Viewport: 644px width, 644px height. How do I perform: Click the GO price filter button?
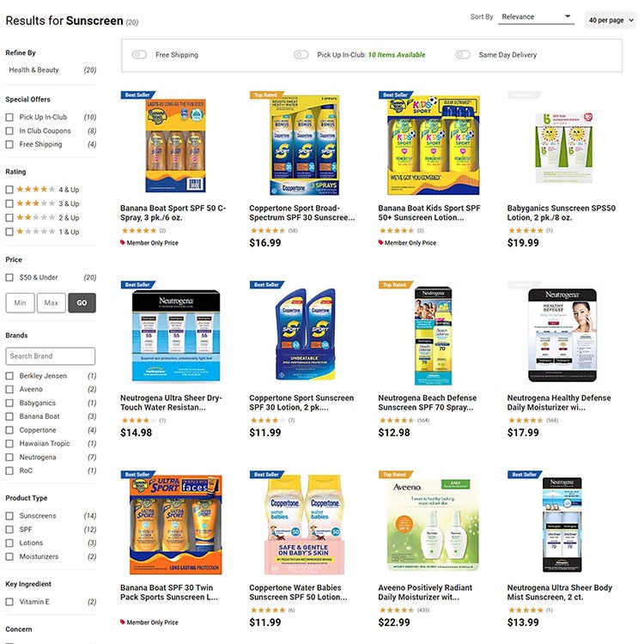pyautogui.click(x=82, y=303)
